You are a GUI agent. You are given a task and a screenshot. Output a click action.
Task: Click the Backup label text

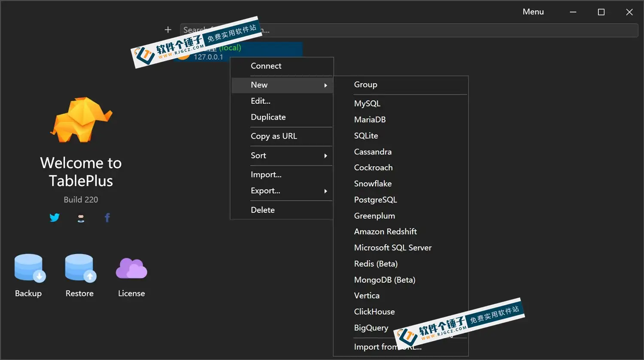pos(28,293)
